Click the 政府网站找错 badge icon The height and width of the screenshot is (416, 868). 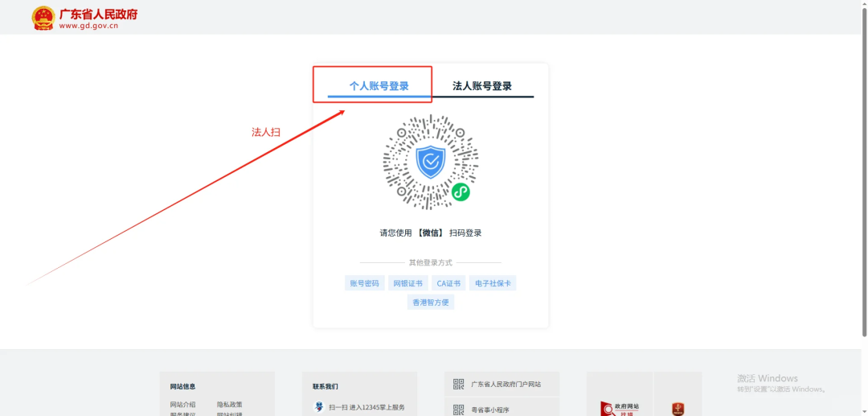pyautogui.click(x=620, y=408)
